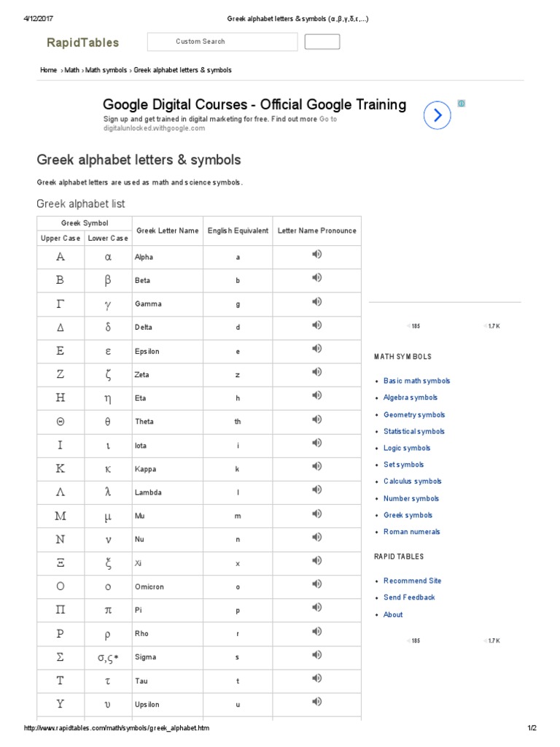
Task: Play the Lambda letter pronunciation
Action: coord(316,490)
